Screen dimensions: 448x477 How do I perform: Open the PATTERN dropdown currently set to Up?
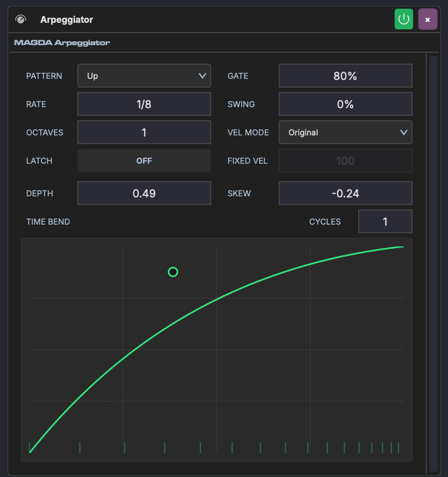coord(144,76)
